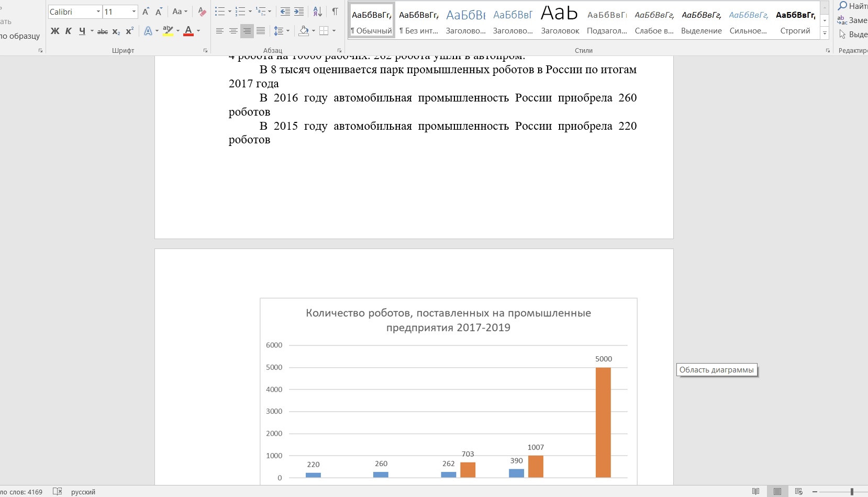This screenshot has height=497, width=868.
Task: Select Обычный style
Action: point(372,20)
